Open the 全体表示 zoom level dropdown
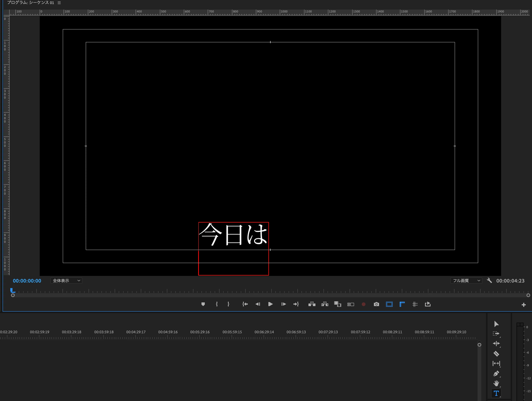This screenshot has height=401, width=532. (66, 281)
